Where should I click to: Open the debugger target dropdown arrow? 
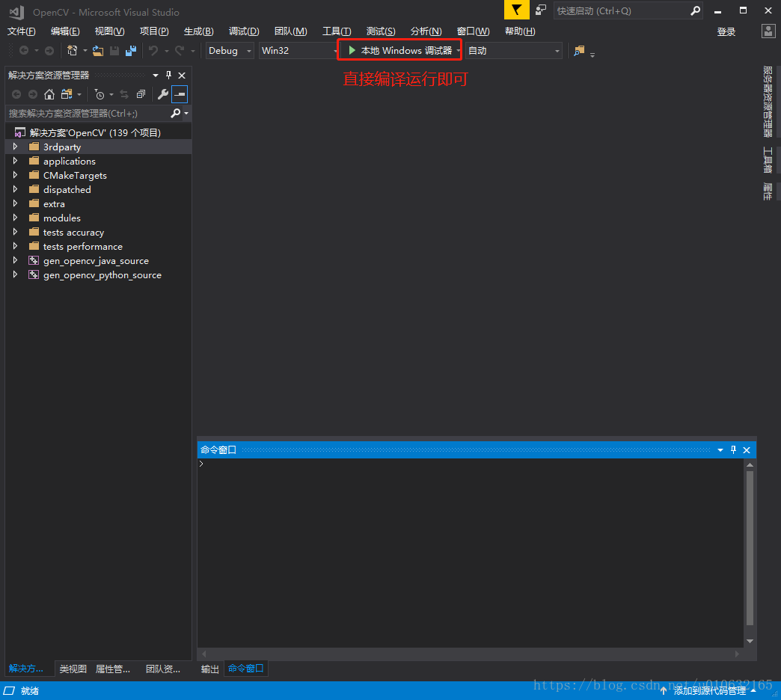click(x=458, y=51)
